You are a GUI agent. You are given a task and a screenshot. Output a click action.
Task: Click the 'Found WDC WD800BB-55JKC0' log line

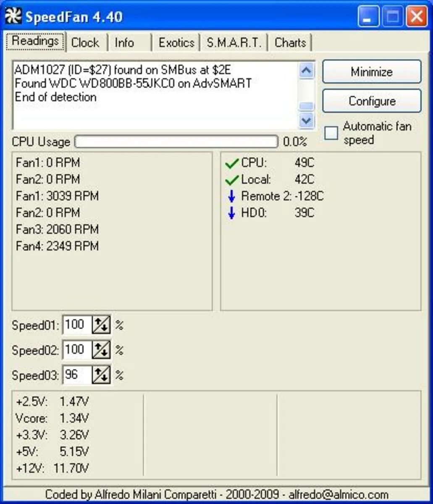[133, 83]
